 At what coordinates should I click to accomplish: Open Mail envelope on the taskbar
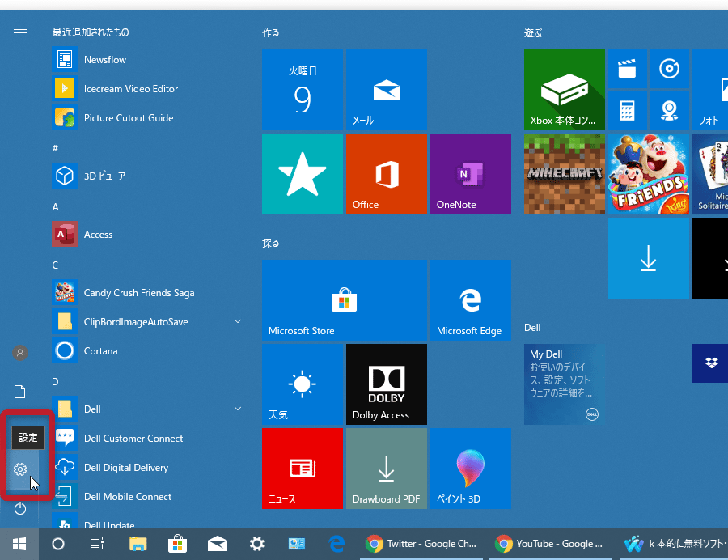pos(218,544)
